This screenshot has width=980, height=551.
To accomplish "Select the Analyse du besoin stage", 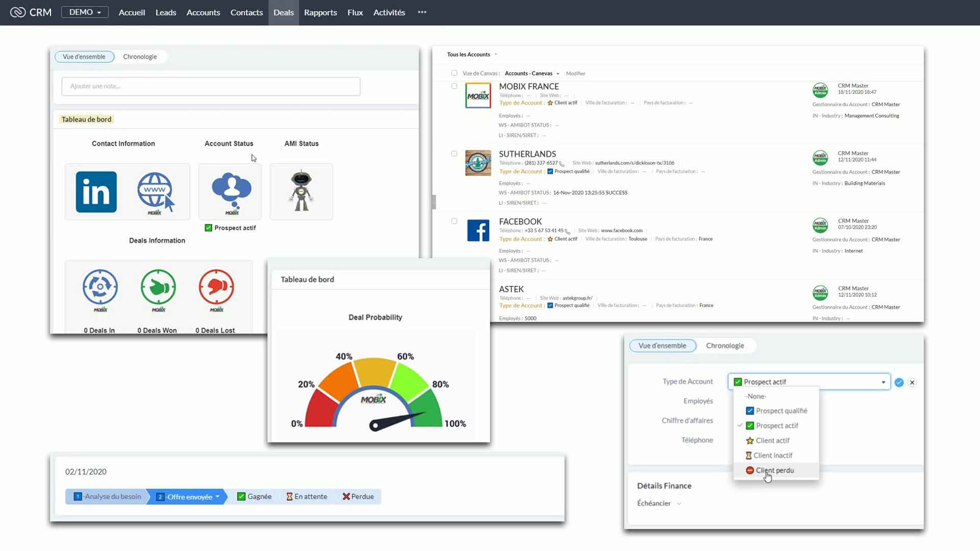I will pyautogui.click(x=107, y=496).
